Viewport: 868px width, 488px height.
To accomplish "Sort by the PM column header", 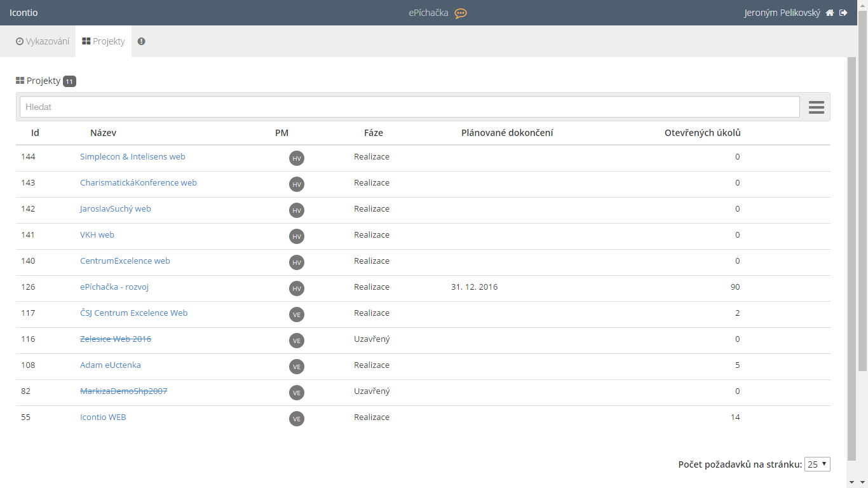I will tap(281, 133).
